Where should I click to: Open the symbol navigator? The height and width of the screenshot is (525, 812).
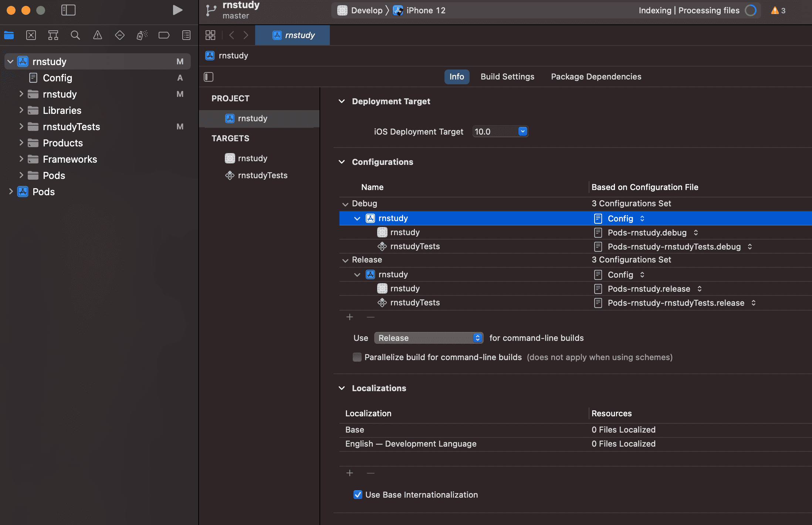coord(53,35)
